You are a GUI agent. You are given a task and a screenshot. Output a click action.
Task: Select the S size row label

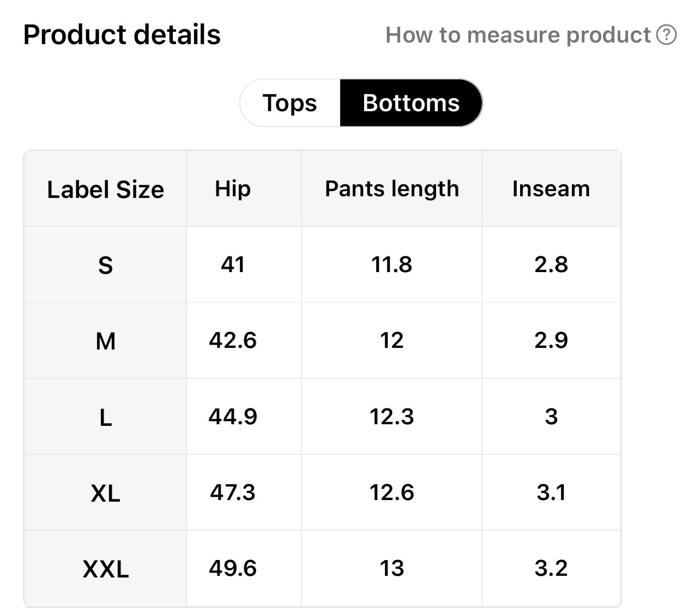[105, 266]
